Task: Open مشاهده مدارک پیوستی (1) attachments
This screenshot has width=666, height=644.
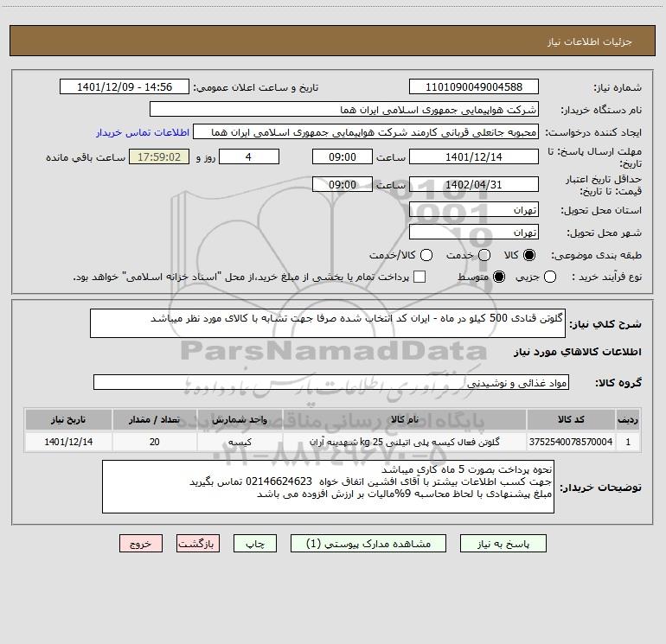Action: [368, 544]
